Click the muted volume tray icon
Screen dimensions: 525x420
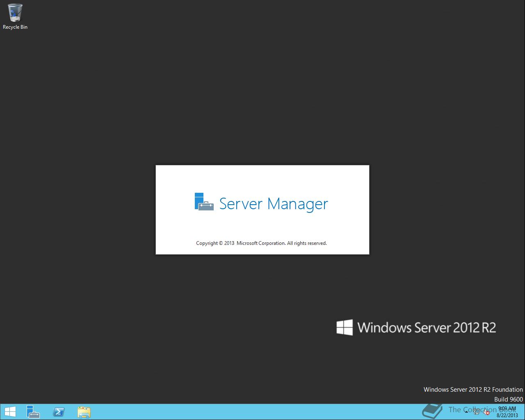tap(486, 412)
